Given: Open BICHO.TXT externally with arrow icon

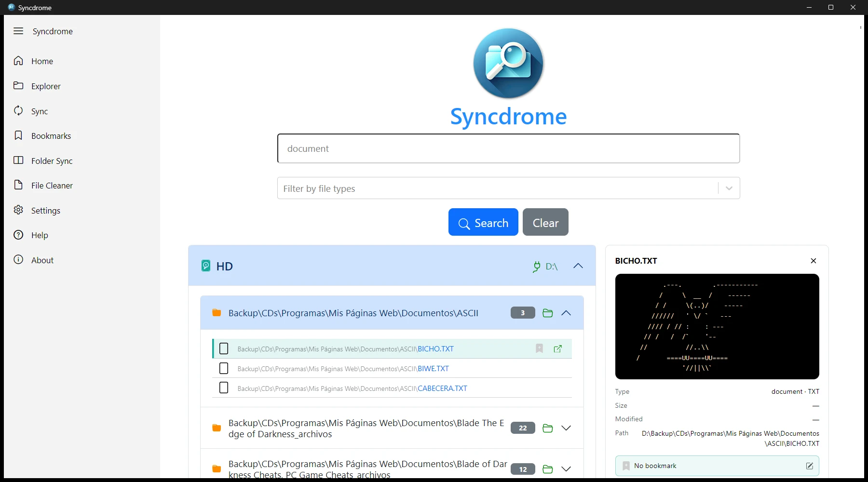Looking at the screenshot, I should [x=558, y=348].
